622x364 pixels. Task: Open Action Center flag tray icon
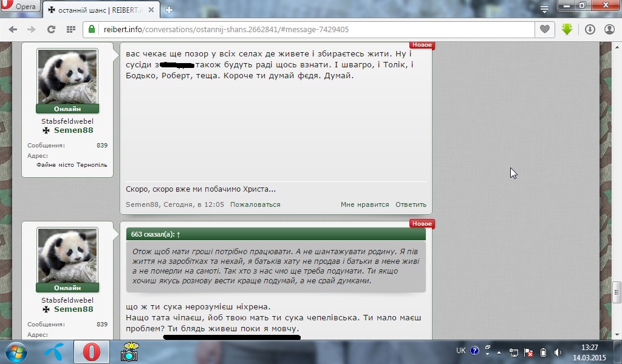(x=528, y=352)
